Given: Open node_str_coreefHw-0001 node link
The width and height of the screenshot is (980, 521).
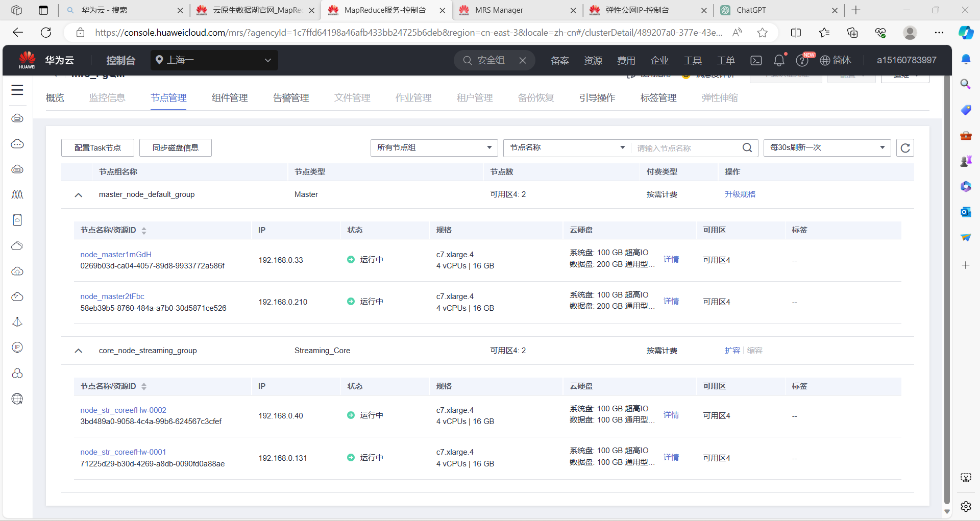Looking at the screenshot, I should click(123, 452).
